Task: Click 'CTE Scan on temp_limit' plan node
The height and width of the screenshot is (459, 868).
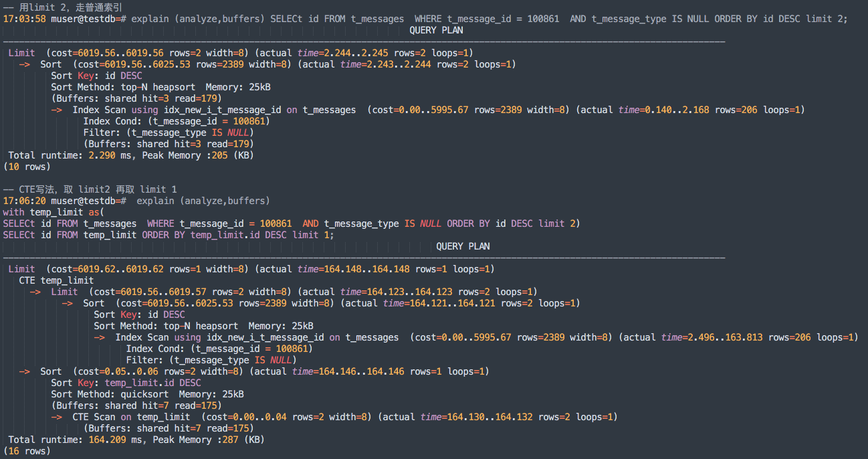Action: (x=132, y=417)
